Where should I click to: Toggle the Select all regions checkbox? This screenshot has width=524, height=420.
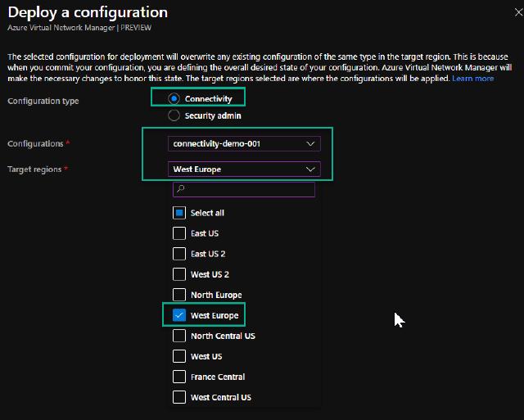[x=180, y=213]
